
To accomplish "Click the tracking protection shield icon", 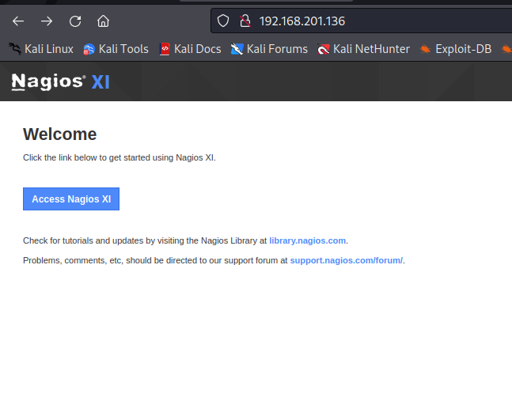I will 223,21.
